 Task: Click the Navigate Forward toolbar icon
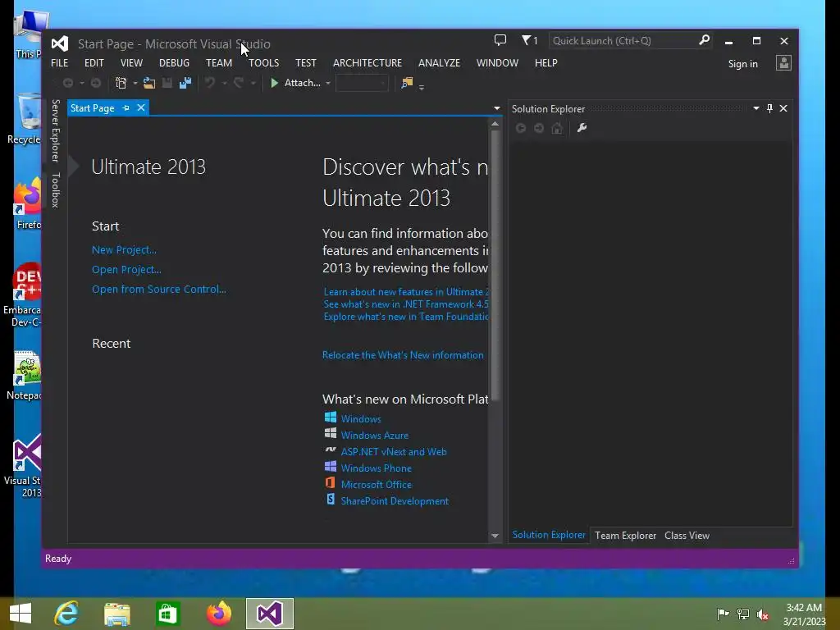coord(96,83)
